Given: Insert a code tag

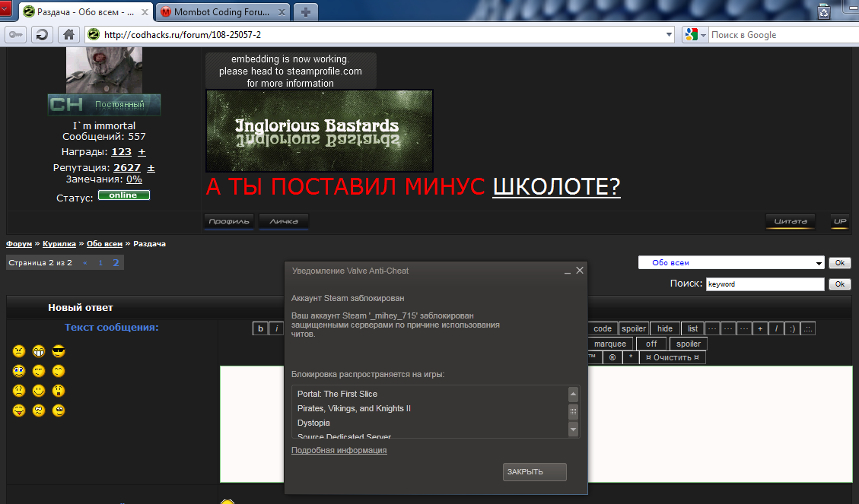Looking at the screenshot, I should pyautogui.click(x=603, y=328).
